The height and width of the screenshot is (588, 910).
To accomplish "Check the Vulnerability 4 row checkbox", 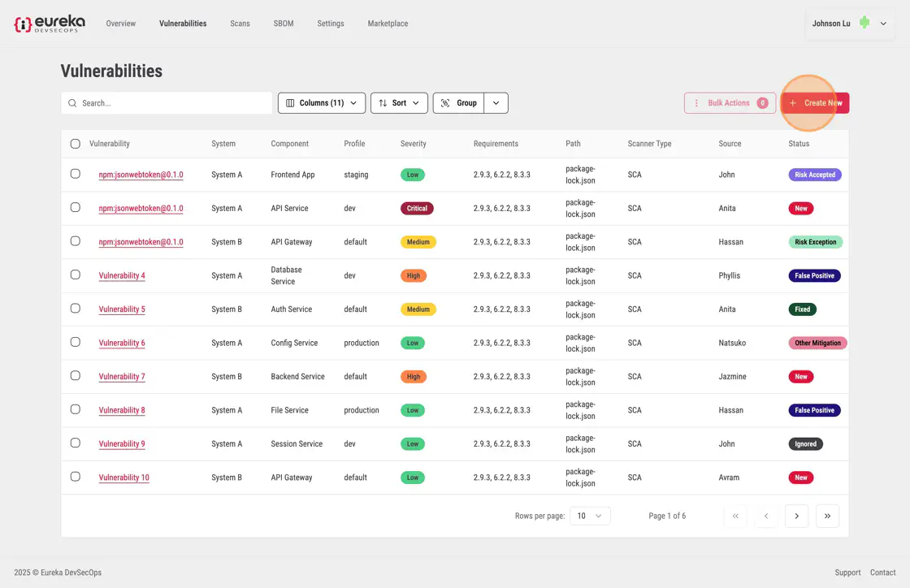I will pos(76,275).
